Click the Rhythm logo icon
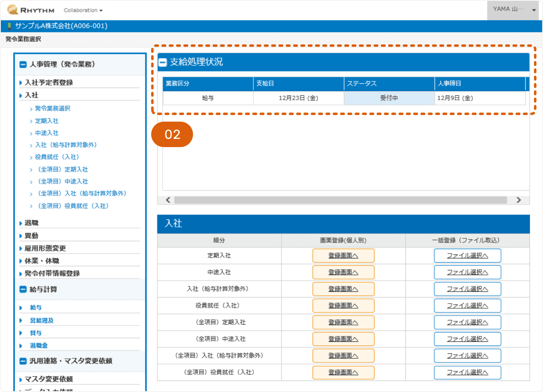The width and height of the screenshot is (543, 392). pos(12,9)
